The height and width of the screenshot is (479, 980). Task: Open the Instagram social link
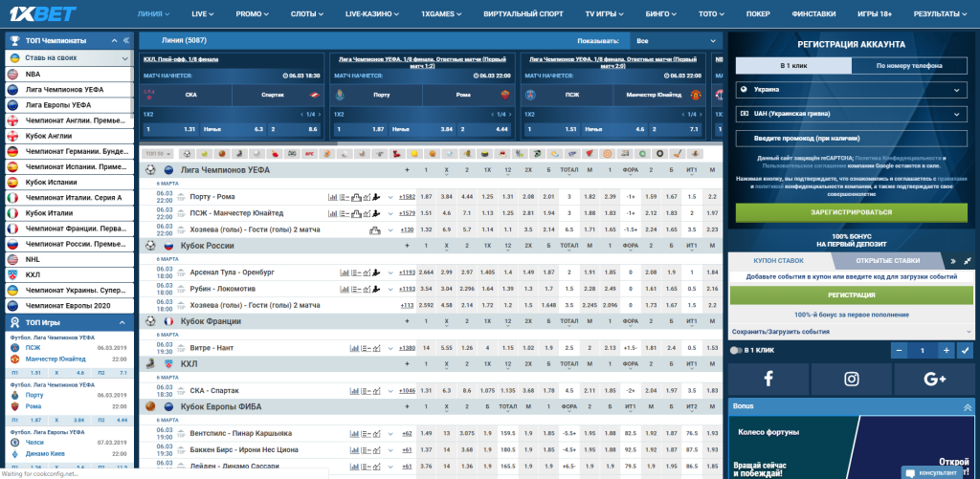click(852, 379)
